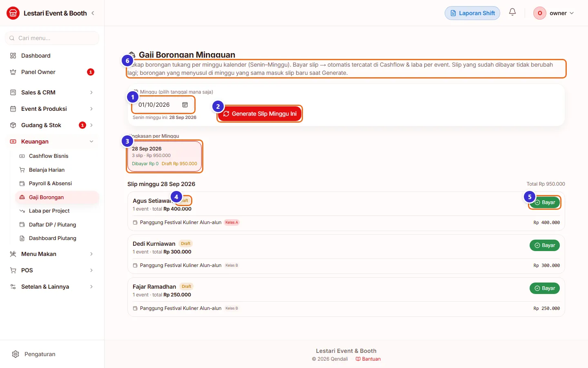Open Dashboard via its grid icon
This screenshot has height=368, width=588.
pos(13,56)
